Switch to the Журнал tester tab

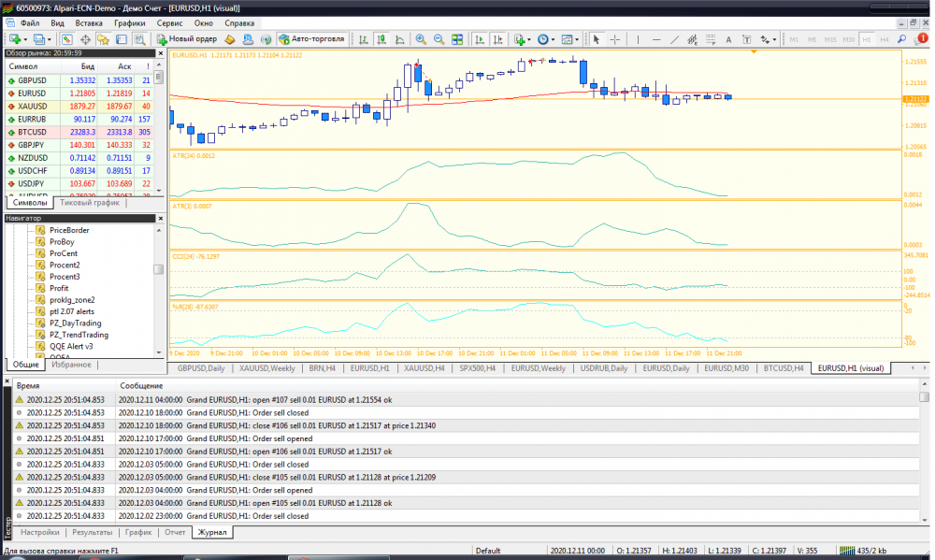tap(214, 532)
